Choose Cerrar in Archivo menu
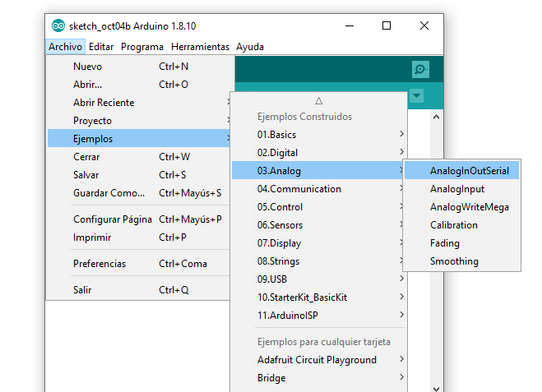542x392 pixels. pos(139,157)
